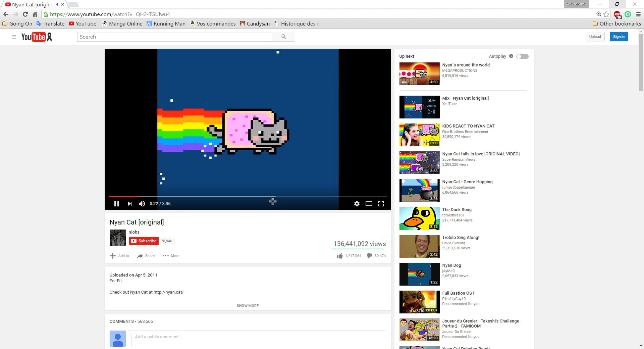Open Candysan bookmark
The width and height of the screenshot is (644, 349).
point(255,23)
